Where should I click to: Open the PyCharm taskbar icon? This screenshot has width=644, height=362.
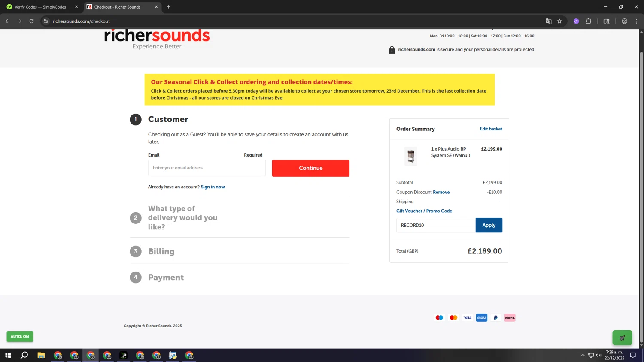[x=124, y=355]
